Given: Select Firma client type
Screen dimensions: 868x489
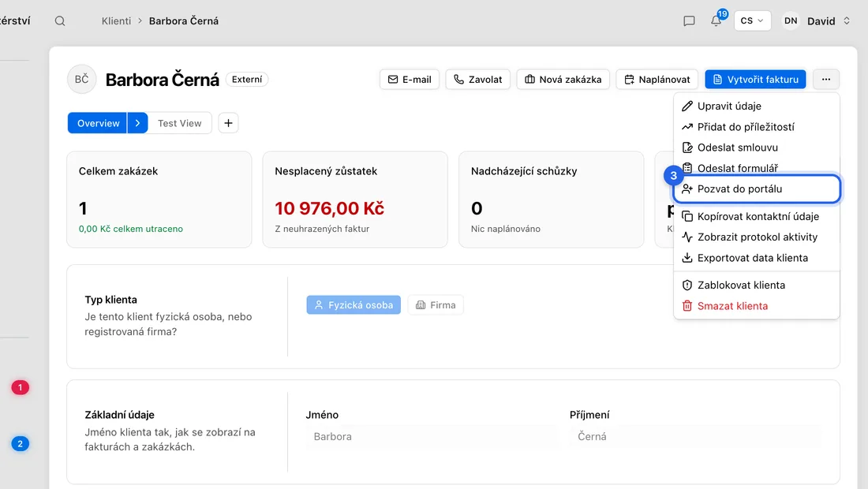Looking at the screenshot, I should 436,304.
